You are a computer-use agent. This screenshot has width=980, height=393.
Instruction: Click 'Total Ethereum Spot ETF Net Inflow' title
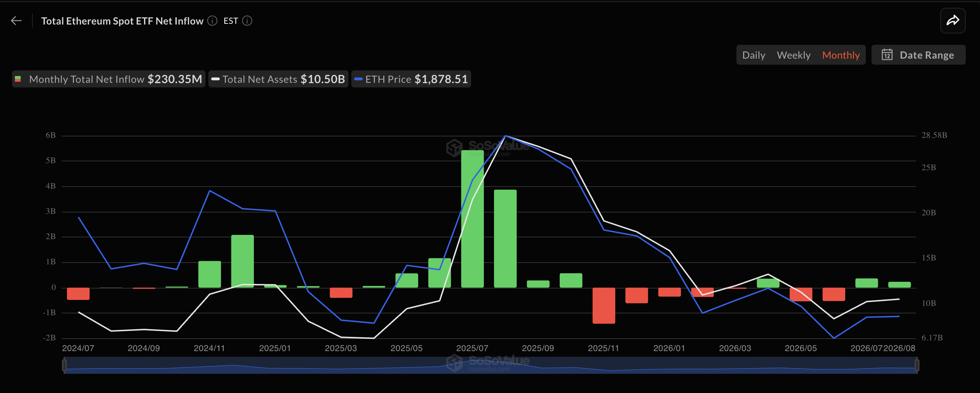pyautogui.click(x=122, y=21)
